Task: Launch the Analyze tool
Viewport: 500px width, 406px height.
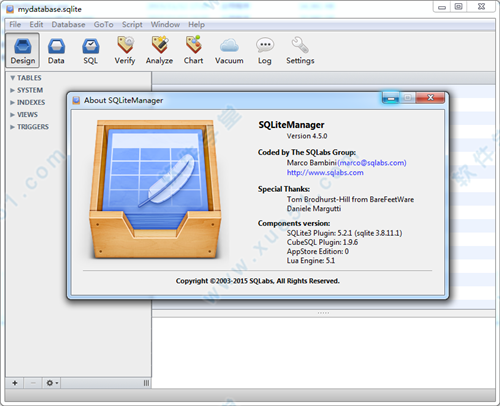Action: (x=159, y=50)
